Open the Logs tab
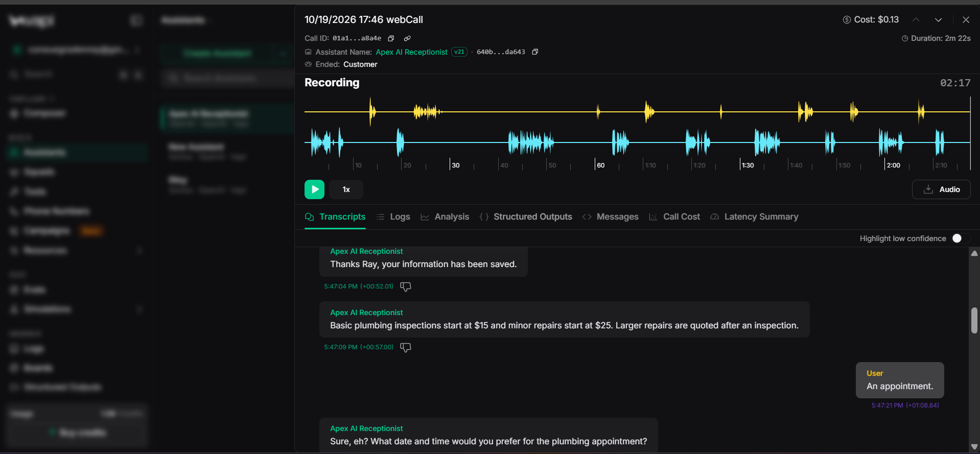 pyautogui.click(x=393, y=217)
